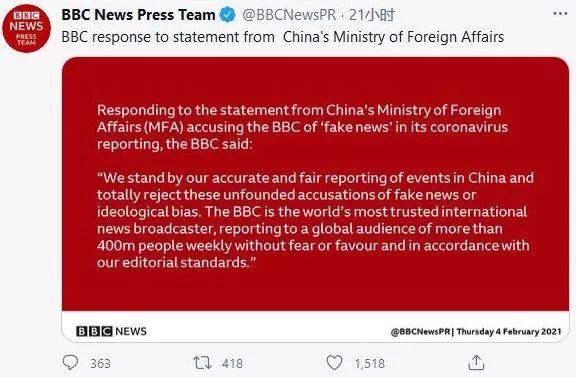Click the Thursday 4 February 2021 caption
Screen dimensions: 576x377
pyautogui.click(x=509, y=331)
